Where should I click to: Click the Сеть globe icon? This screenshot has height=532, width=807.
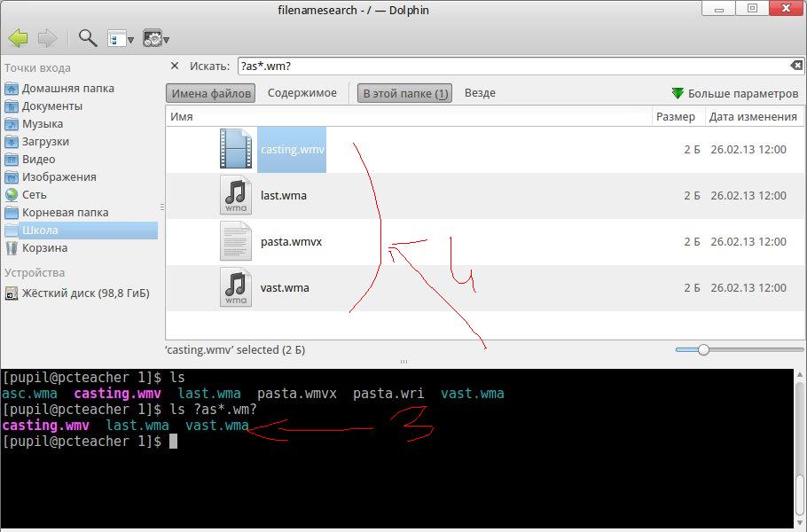pyautogui.click(x=12, y=195)
